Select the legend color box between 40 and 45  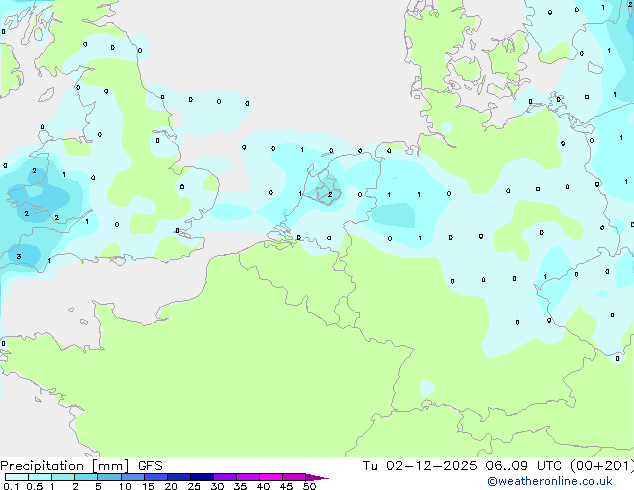tap(271, 477)
